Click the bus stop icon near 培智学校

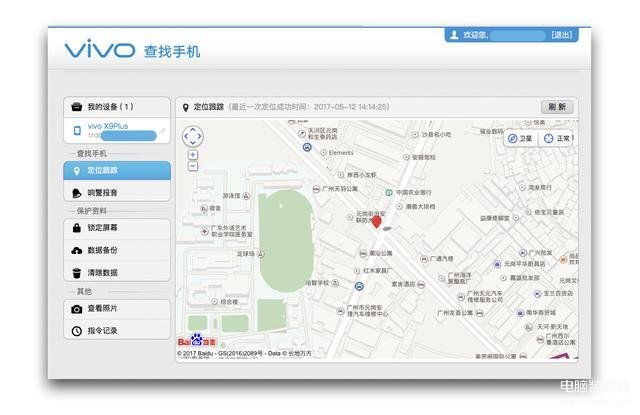click(359, 286)
